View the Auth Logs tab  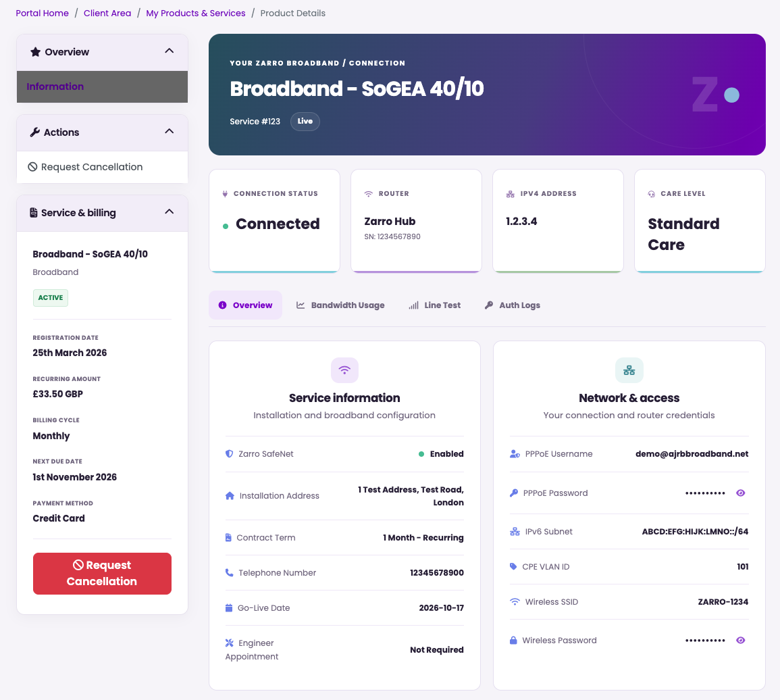pyautogui.click(x=513, y=305)
